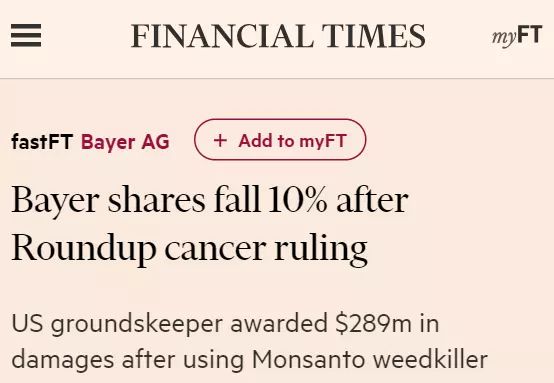Screen dimensions: 554x383
Task: Follow the Bayer AG topic link
Action: [125, 142]
